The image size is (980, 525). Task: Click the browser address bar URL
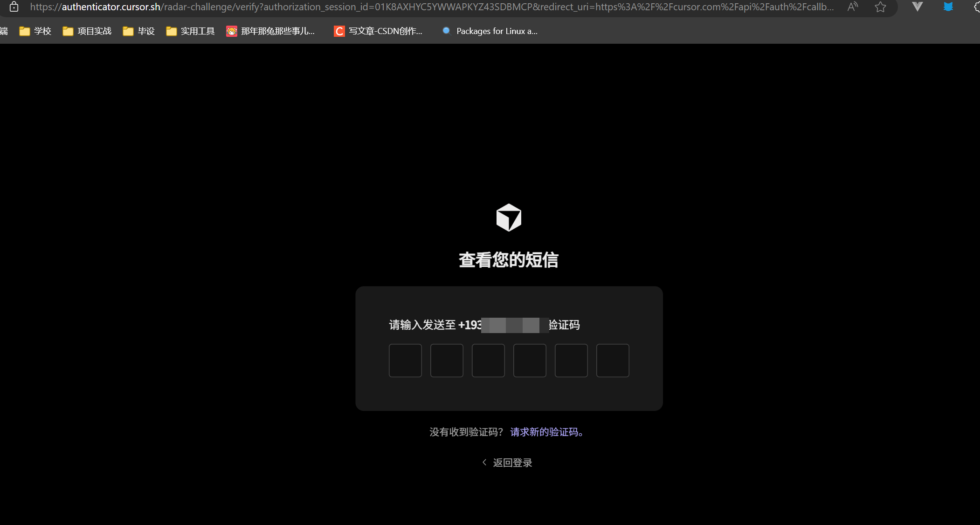[x=420, y=7]
